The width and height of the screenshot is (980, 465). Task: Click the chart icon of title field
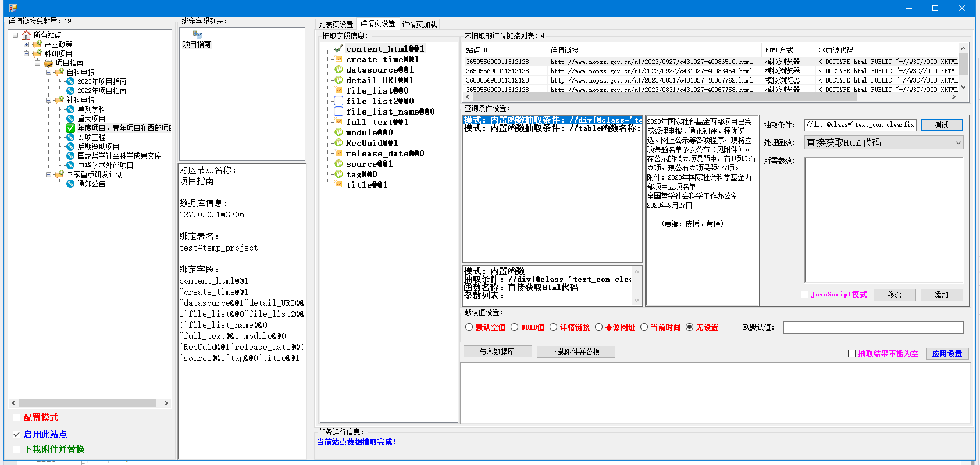[x=338, y=185]
